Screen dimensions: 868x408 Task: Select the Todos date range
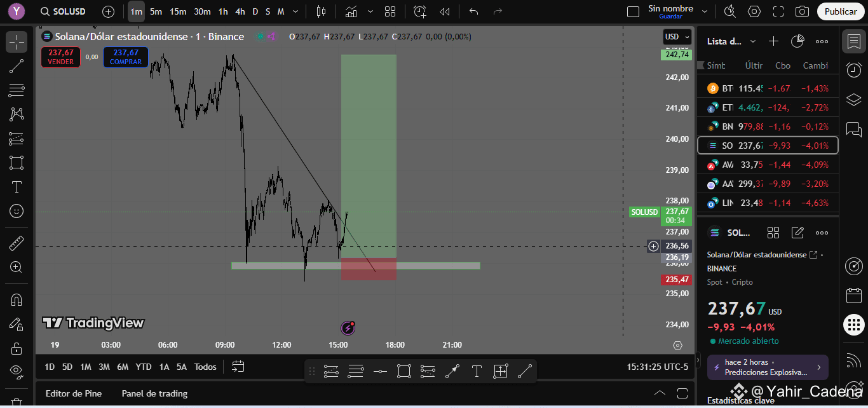coord(205,367)
